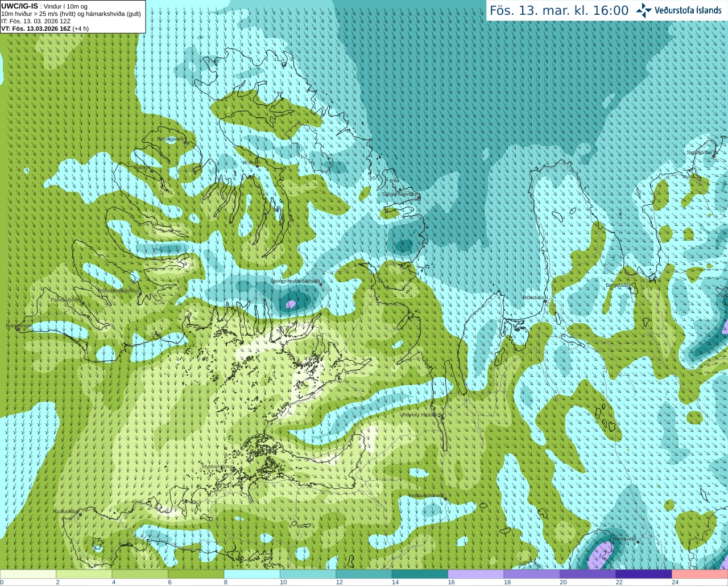728x586 pixels.
Task: Click the 18–20 m/s purple legend swatch
Action: click(x=532, y=574)
